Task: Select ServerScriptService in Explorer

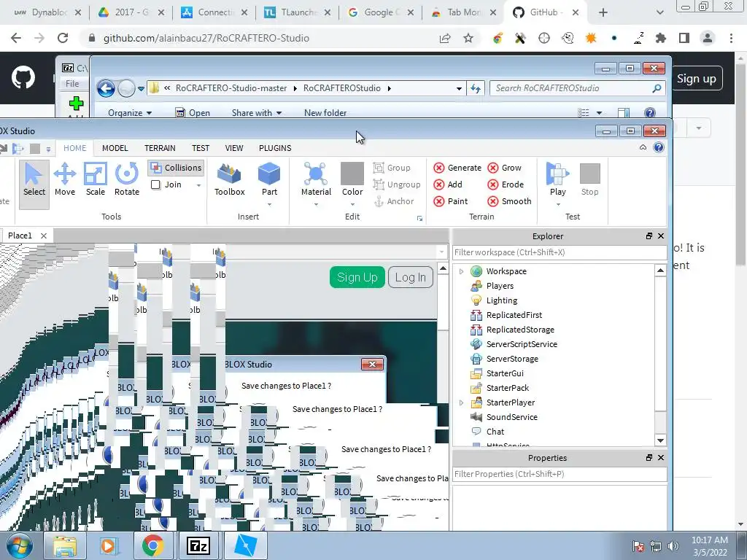Action: pos(521,344)
